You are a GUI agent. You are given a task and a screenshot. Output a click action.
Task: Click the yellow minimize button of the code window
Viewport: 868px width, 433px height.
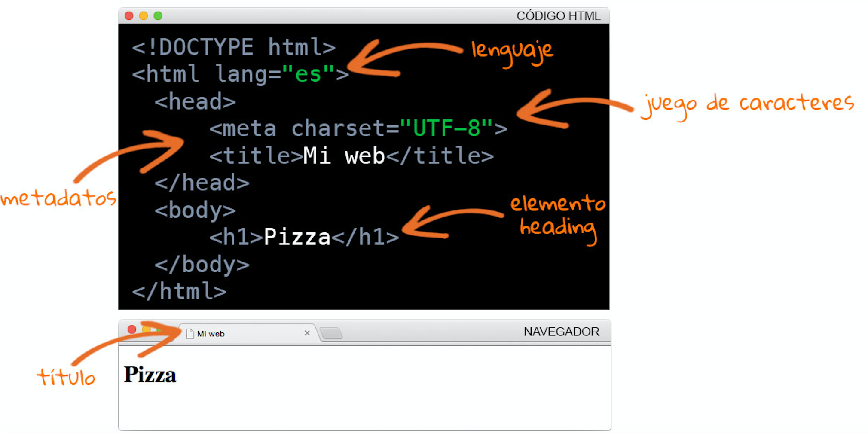(144, 16)
